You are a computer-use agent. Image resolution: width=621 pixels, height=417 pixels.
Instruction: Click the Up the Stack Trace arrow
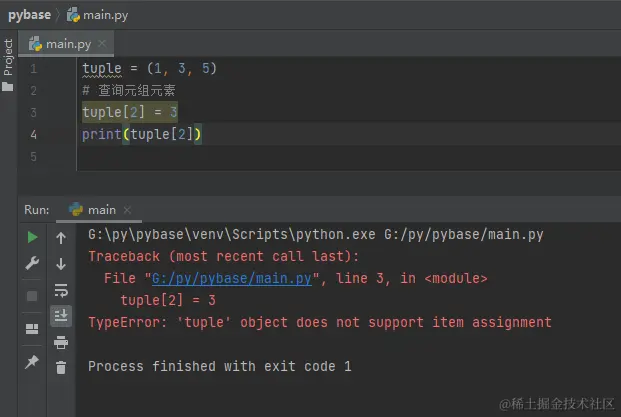point(61,238)
